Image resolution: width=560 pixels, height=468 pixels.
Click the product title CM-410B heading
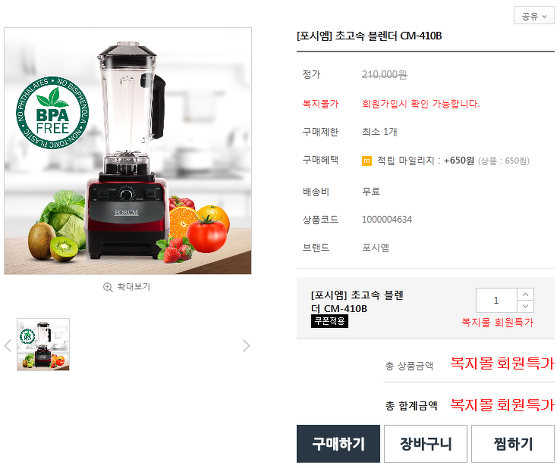[x=369, y=36]
